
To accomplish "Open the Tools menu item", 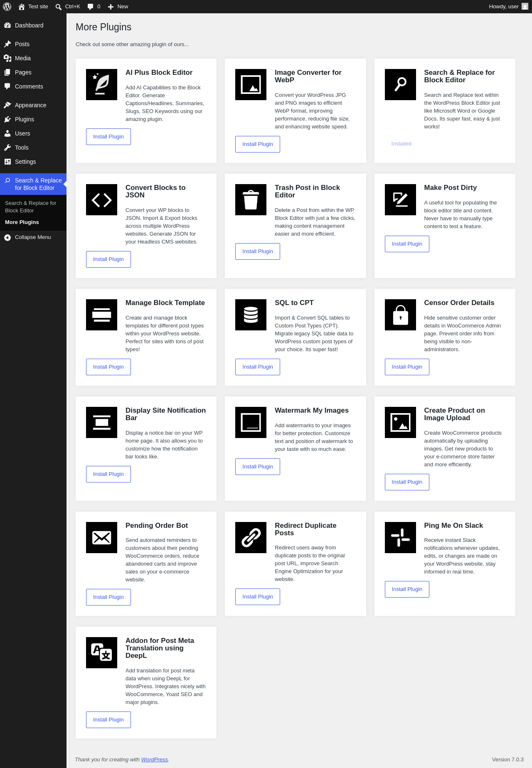I will [x=33, y=148].
